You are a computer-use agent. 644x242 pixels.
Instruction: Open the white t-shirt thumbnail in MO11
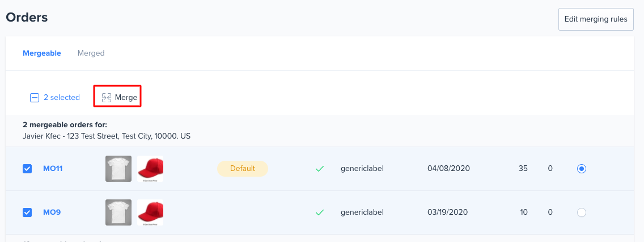(118, 169)
